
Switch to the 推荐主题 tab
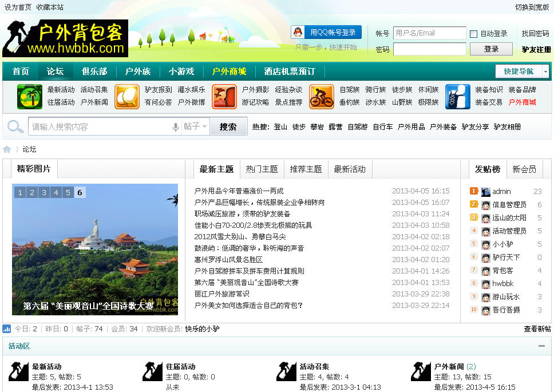click(306, 169)
